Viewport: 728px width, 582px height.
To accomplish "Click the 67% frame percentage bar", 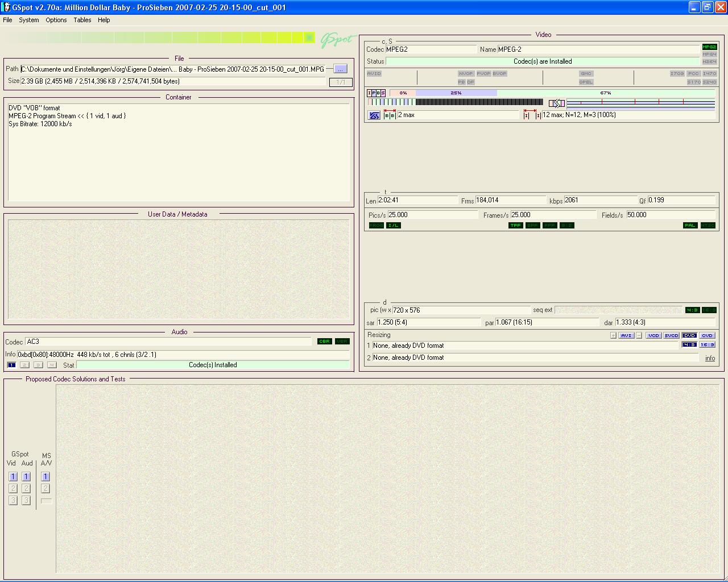I will pyautogui.click(x=606, y=93).
